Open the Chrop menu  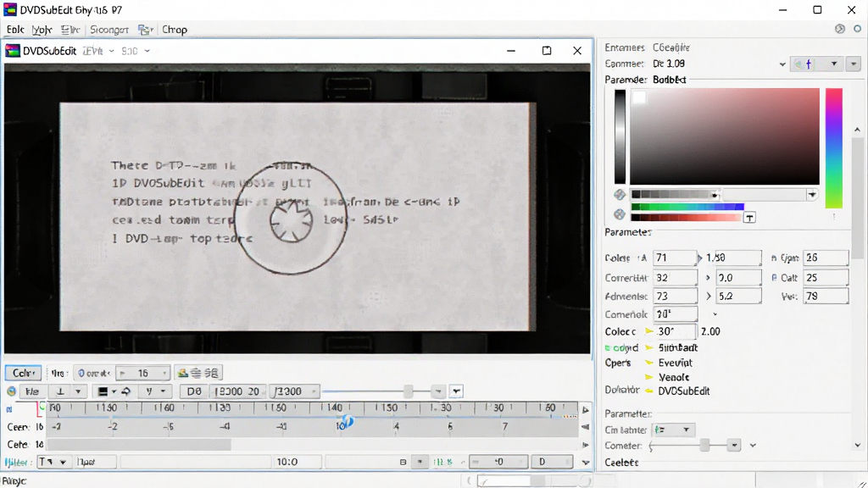(175, 30)
